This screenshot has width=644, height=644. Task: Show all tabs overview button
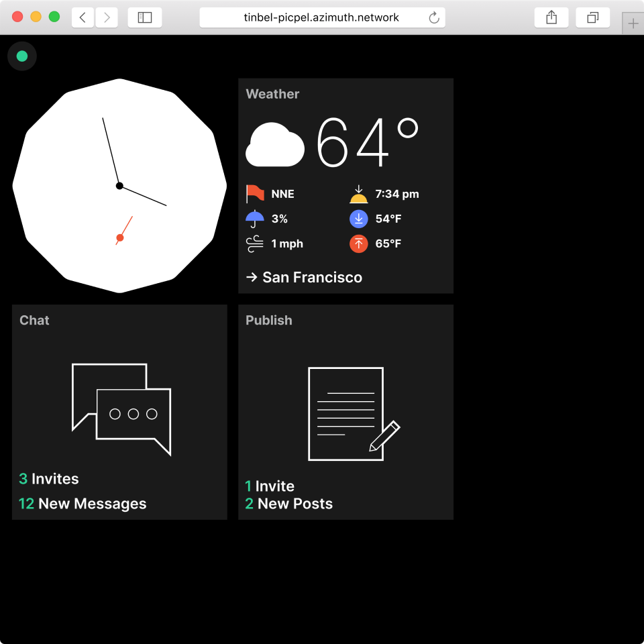592,17
